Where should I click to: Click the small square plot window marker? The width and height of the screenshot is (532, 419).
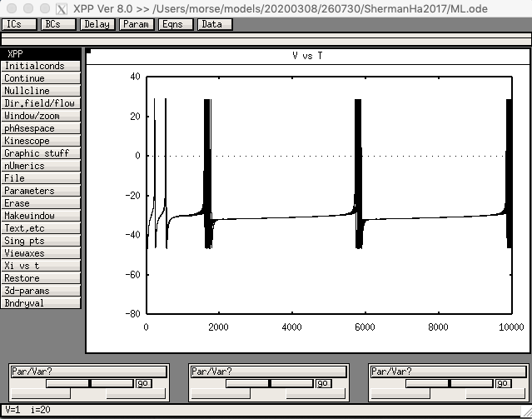(88, 52)
